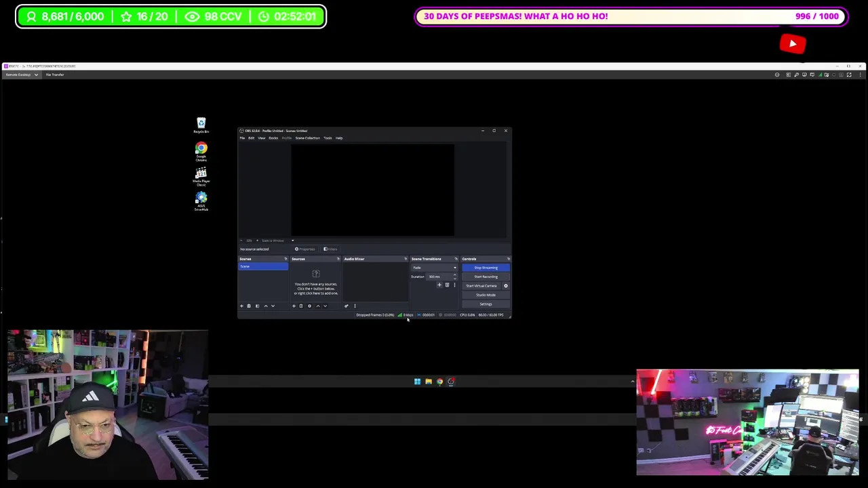Float the Scenes dock via header icon

285,259
